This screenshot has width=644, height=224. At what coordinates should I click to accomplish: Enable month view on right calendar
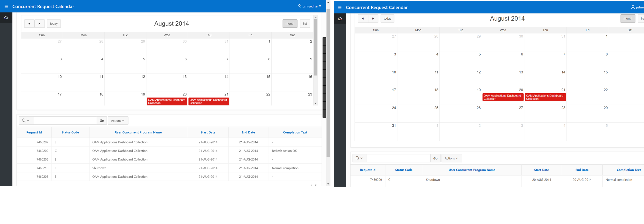point(628,18)
